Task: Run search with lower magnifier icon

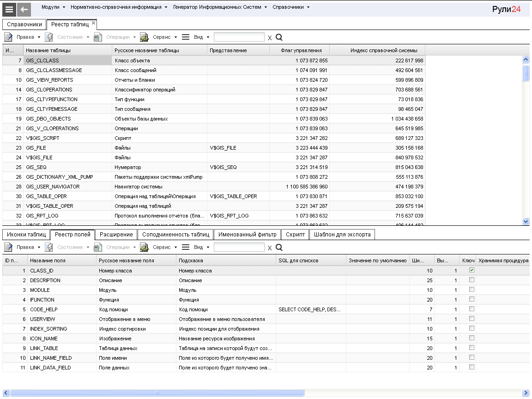Action: pos(279,248)
